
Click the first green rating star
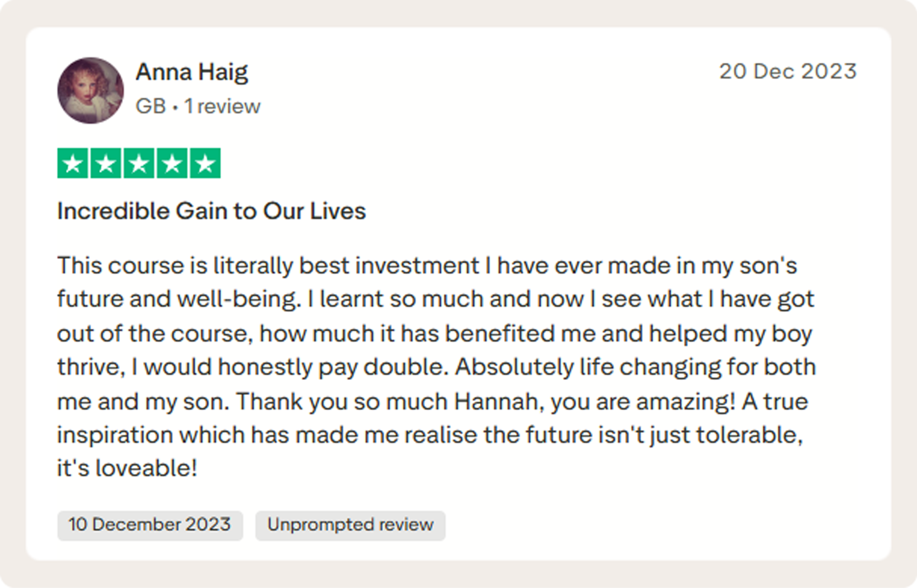click(73, 163)
